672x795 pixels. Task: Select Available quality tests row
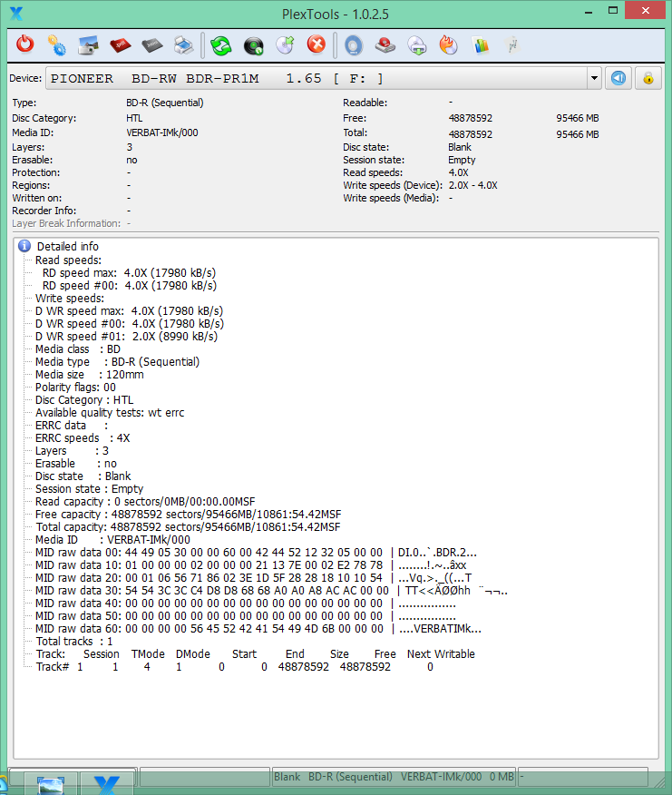click(x=110, y=412)
